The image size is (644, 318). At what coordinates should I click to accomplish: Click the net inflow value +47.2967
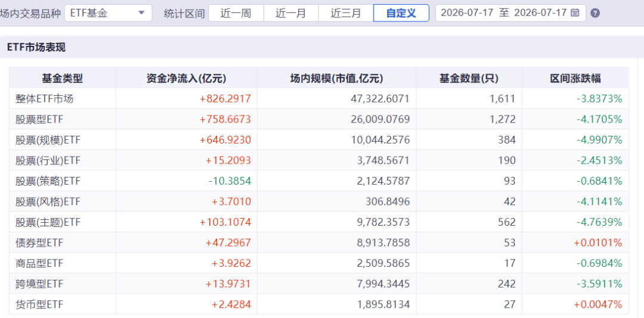tap(228, 242)
